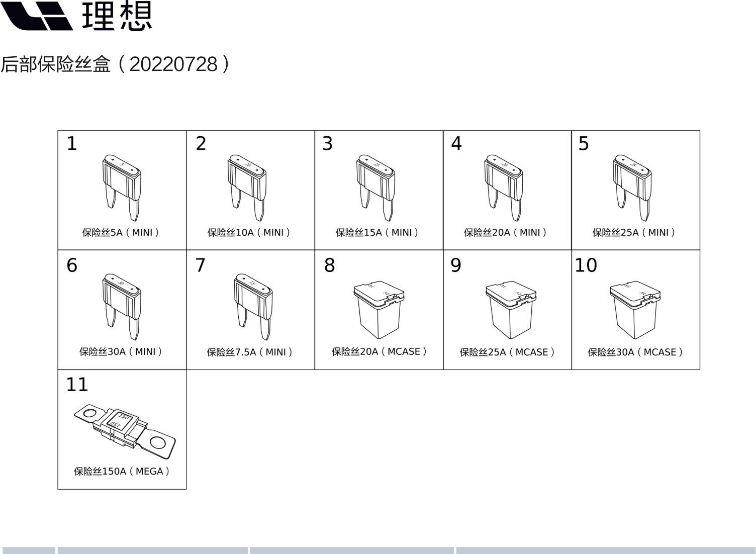756x554 pixels.
Task: Select the 20A MINI fuse picture
Action: [x=504, y=187]
